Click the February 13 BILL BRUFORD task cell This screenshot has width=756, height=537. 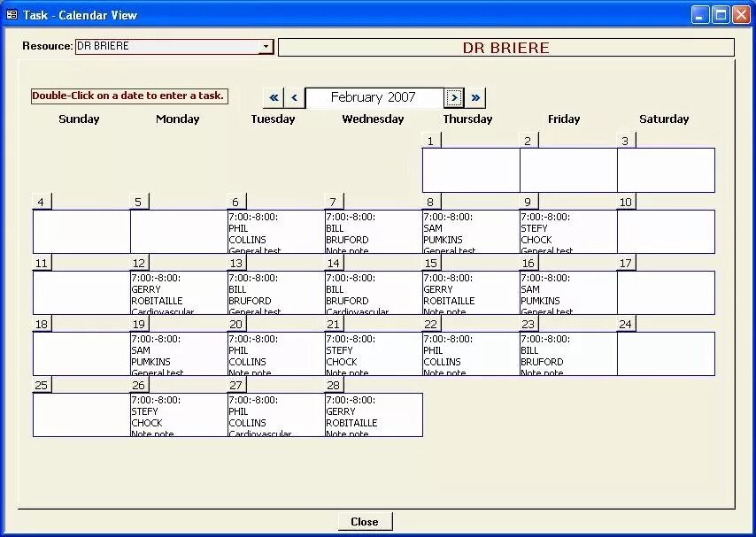tap(276, 293)
